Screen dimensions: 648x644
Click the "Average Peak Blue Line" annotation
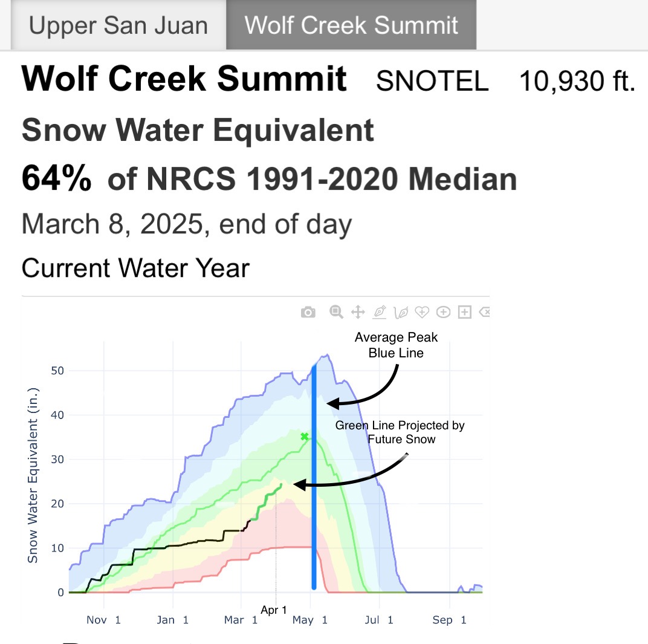[396, 345]
